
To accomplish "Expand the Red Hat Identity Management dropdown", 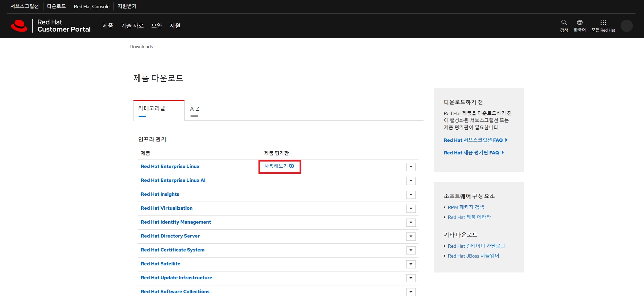I will (x=411, y=222).
